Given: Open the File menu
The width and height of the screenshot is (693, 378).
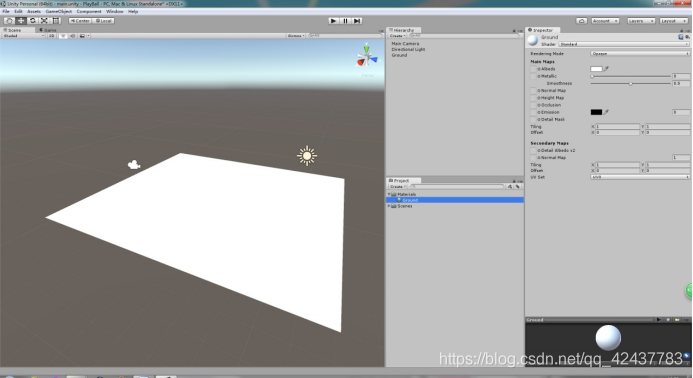Looking at the screenshot, I should click(x=6, y=11).
